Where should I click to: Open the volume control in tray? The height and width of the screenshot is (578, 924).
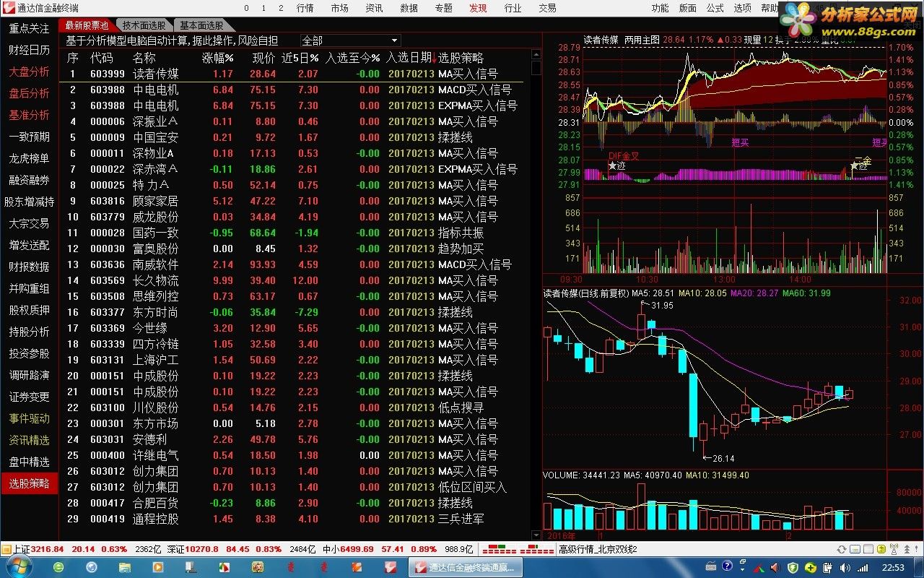pos(845,568)
